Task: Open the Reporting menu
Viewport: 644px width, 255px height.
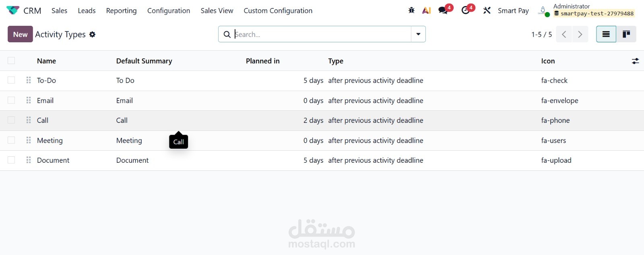Action: (x=121, y=11)
